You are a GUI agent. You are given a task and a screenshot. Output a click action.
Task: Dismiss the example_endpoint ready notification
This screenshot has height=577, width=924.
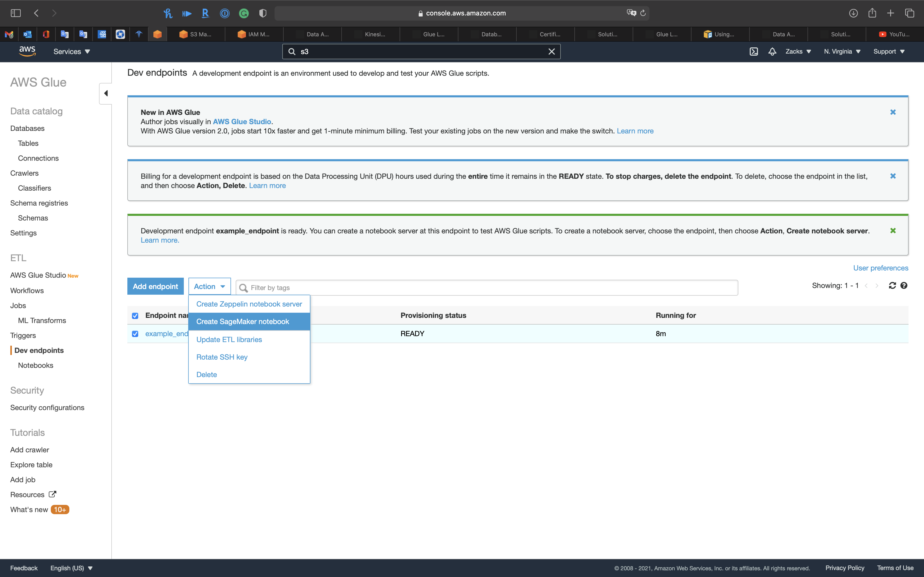(x=893, y=231)
